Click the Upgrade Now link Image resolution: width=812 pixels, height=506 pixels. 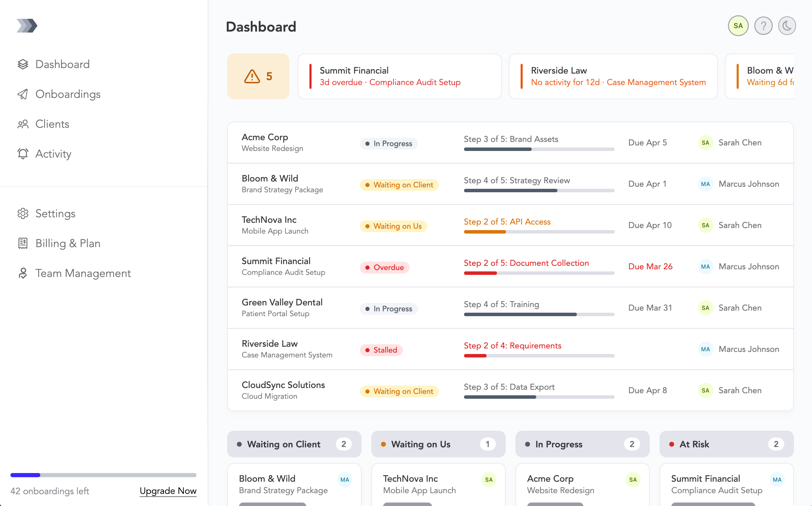click(168, 491)
